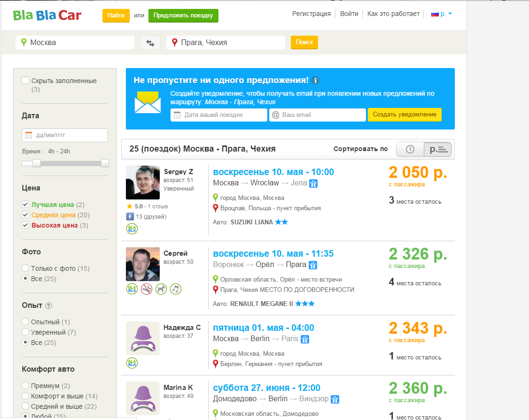Click Дата вашей поездки field
Viewport: 529px width, 420px height.
pos(218,115)
